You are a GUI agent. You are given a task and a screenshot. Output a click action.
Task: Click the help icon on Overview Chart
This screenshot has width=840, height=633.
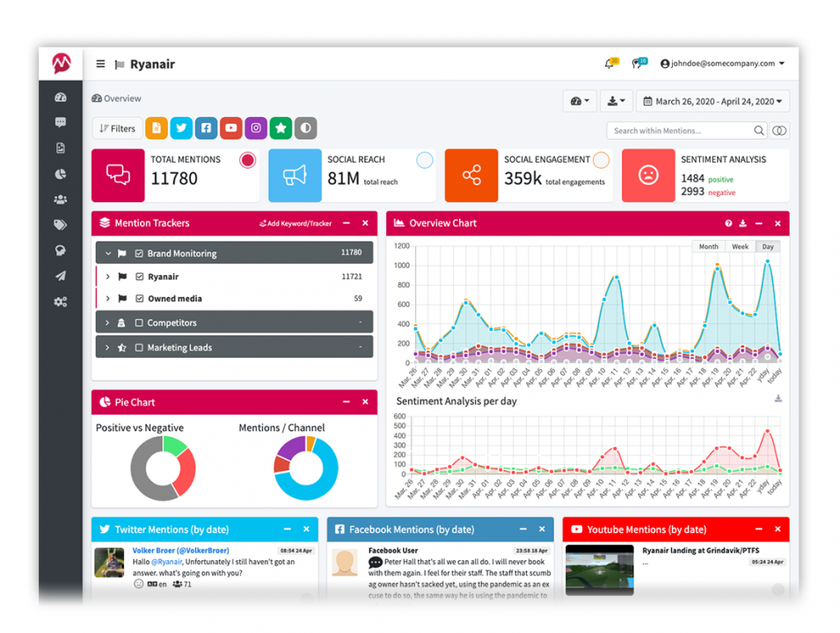coord(728,223)
